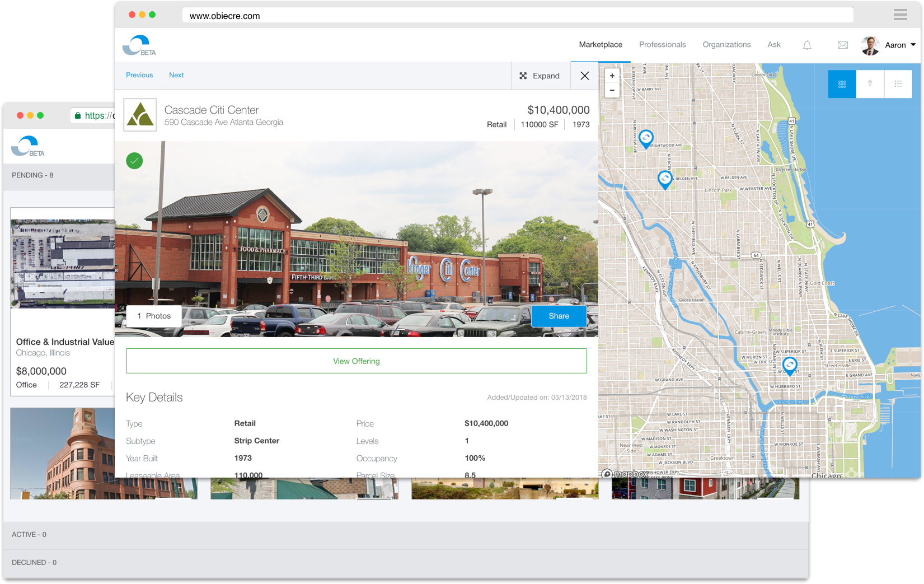Click the 100% occupancy value
Image resolution: width=924 pixels, height=584 pixels.
click(475, 458)
